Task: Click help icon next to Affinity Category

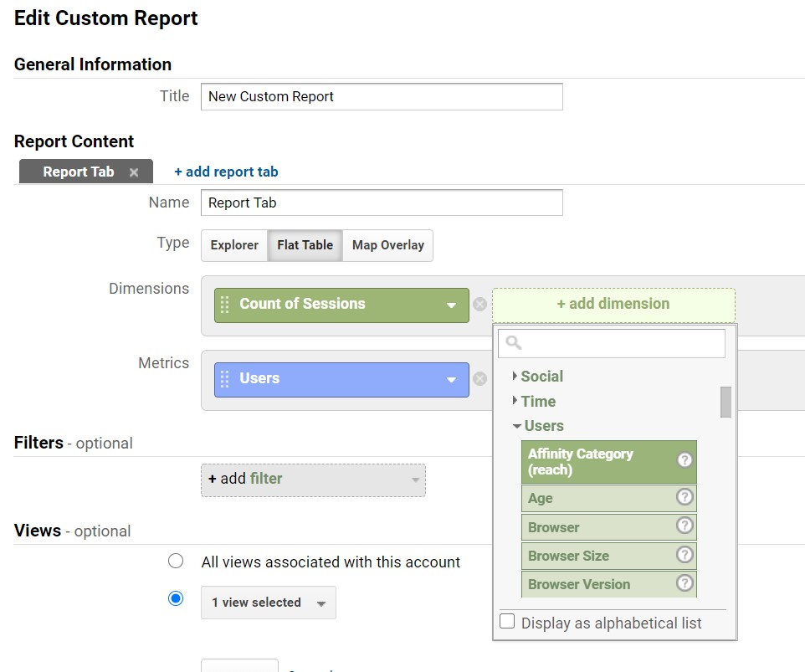Action: tap(685, 460)
